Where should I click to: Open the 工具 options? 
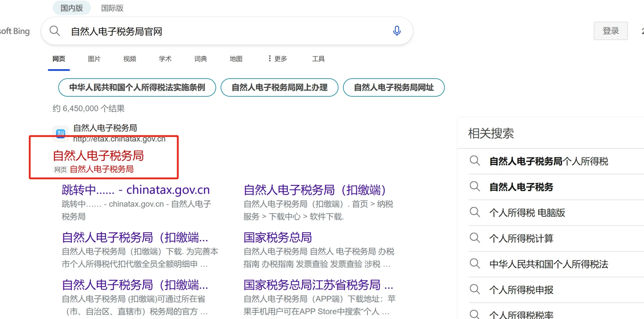[x=318, y=59]
